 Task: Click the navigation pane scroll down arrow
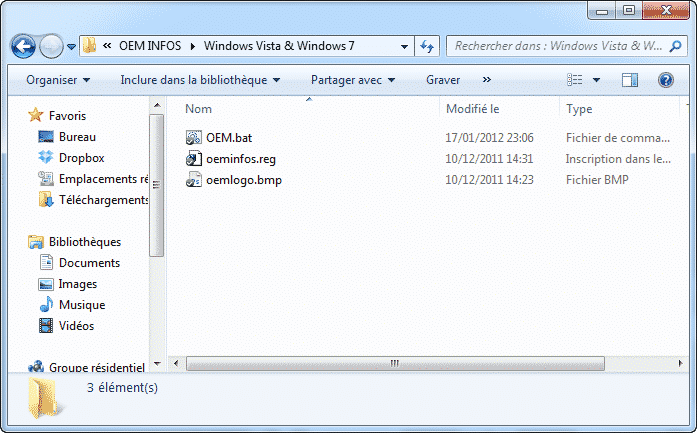pyautogui.click(x=156, y=364)
